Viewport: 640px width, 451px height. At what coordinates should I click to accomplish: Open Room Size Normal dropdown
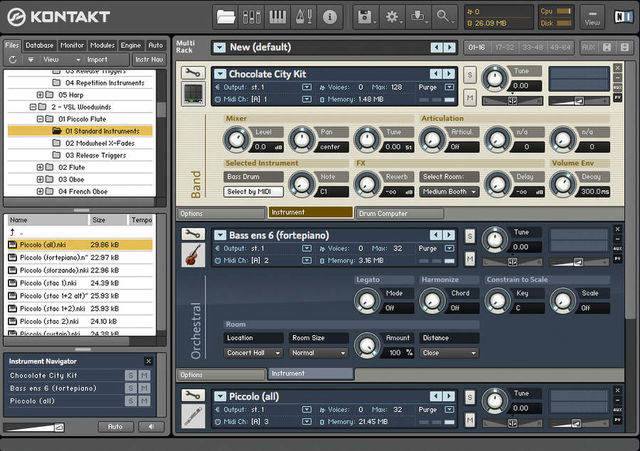click(318, 353)
